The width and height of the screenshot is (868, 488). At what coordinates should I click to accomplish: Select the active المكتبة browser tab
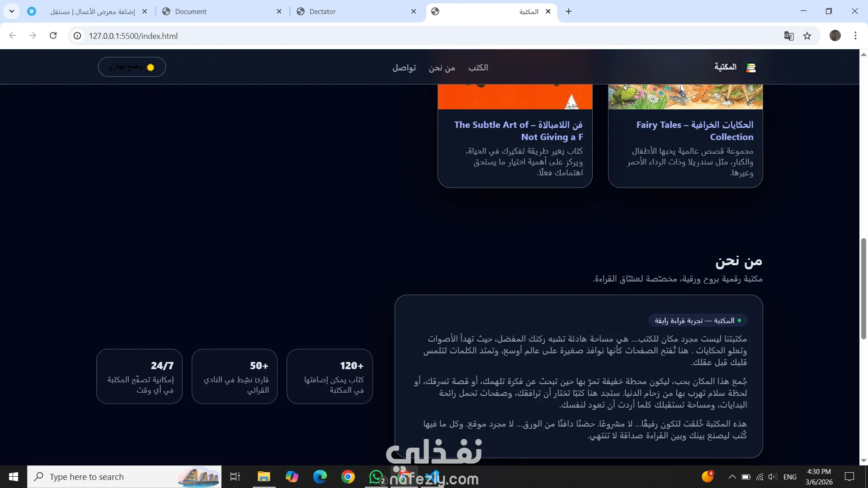click(491, 11)
